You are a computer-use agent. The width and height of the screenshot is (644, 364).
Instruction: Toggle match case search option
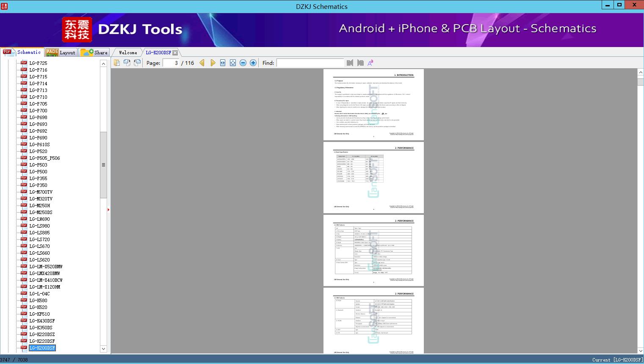click(x=370, y=63)
